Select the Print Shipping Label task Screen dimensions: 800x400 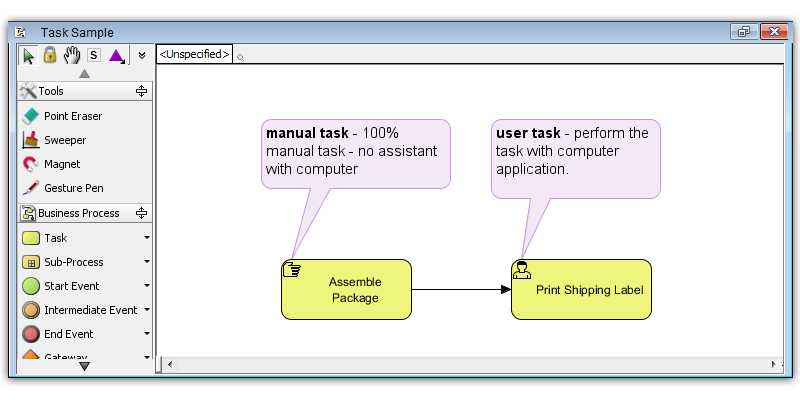point(581,289)
